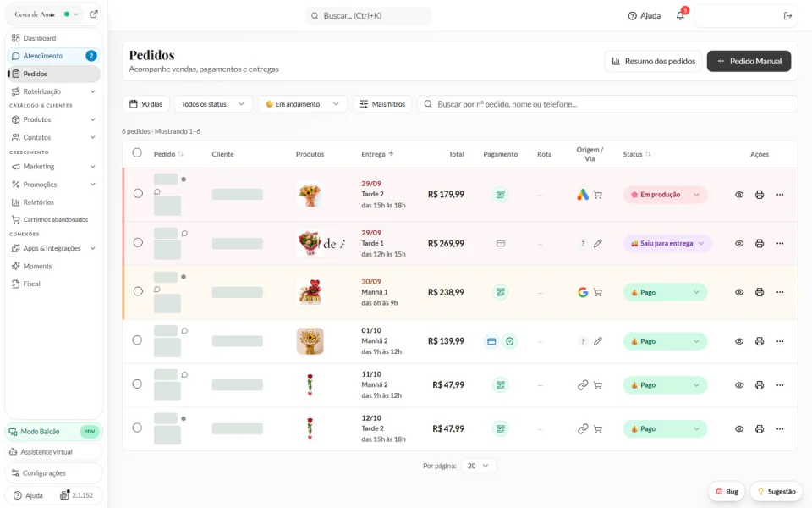Open Resumo dos pedidos
The image size is (812, 508).
653,61
